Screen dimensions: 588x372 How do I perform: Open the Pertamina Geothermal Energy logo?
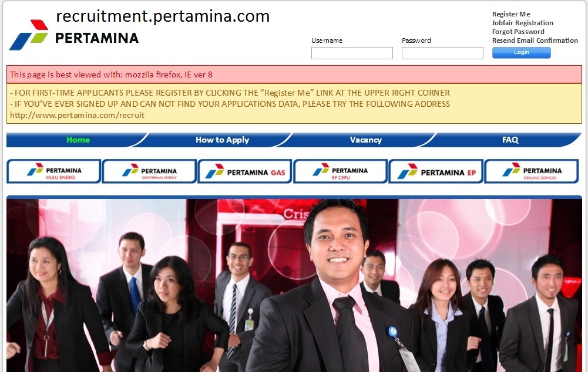pyautogui.click(x=149, y=171)
